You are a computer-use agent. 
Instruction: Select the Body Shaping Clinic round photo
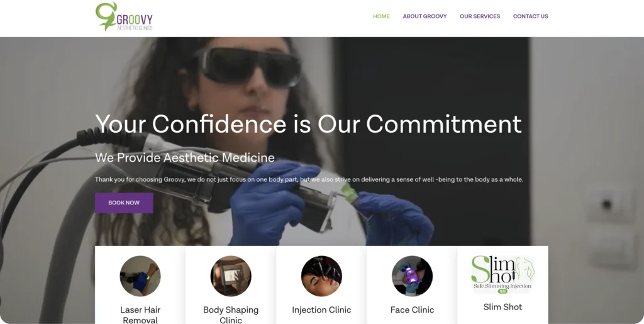point(231,276)
